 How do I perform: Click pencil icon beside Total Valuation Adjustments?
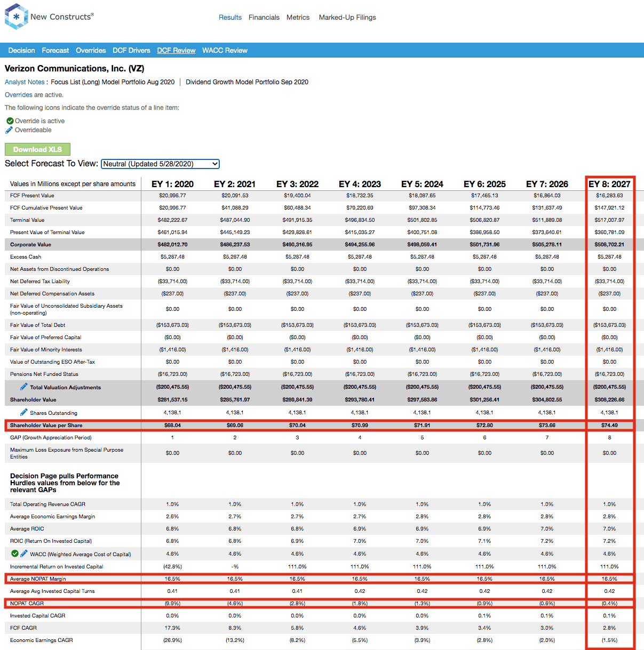click(24, 387)
